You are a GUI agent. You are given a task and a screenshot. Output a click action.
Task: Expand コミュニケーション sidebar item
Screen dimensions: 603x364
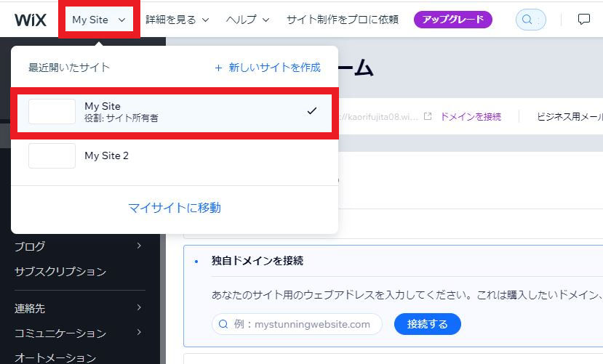[79, 333]
